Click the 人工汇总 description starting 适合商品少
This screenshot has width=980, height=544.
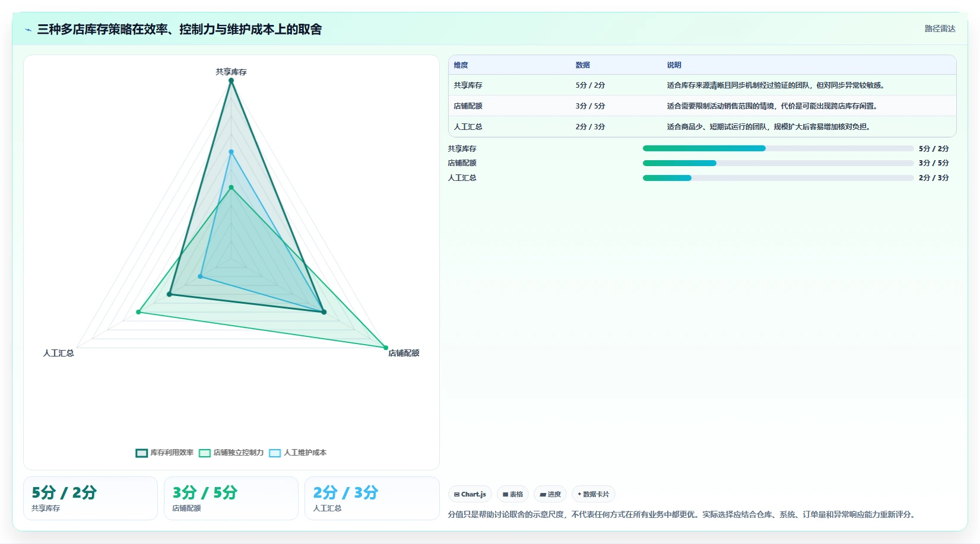point(769,127)
